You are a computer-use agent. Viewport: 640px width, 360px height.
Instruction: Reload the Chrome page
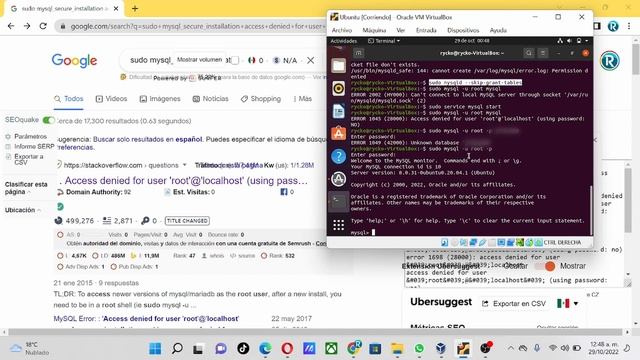(x=43, y=26)
